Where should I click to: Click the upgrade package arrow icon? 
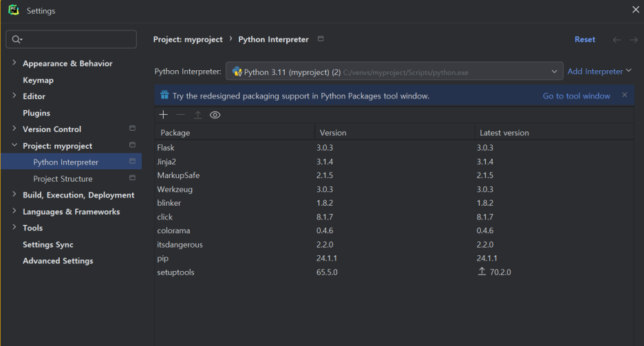click(x=198, y=115)
